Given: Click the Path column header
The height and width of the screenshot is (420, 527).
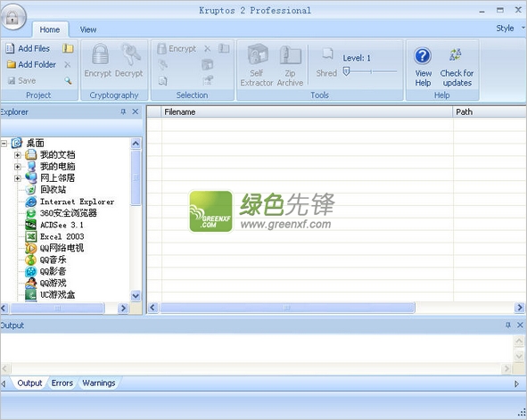Looking at the screenshot, I should [x=490, y=111].
